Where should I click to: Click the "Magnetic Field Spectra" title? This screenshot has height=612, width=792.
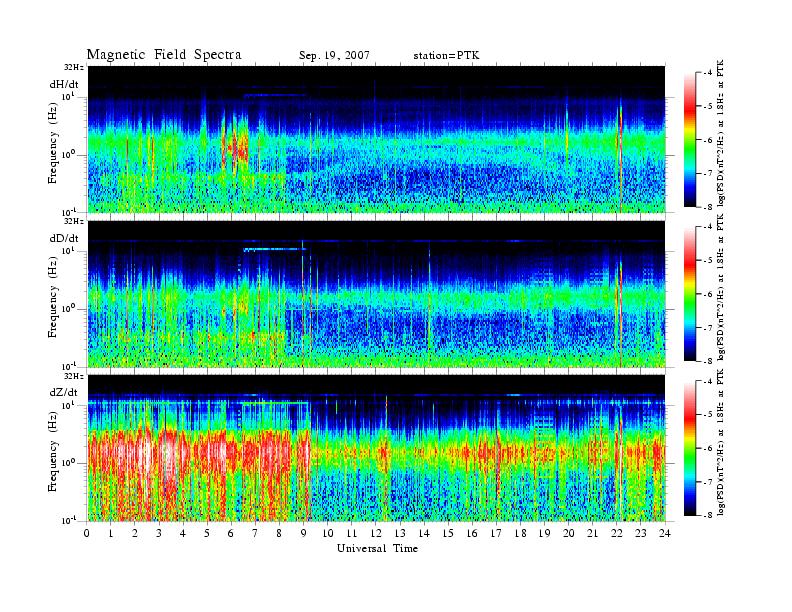(x=164, y=55)
